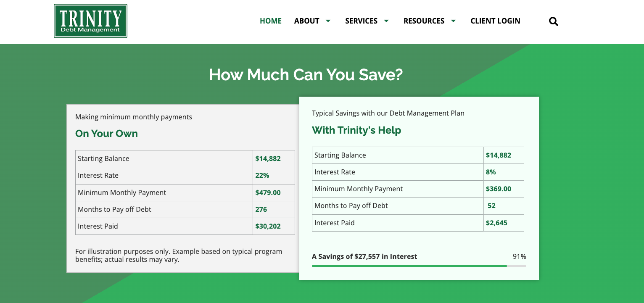Viewport: 644px width, 303px height.
Task: Click "A Savings of $27,557 in Interest"
Action: [364, 256]
